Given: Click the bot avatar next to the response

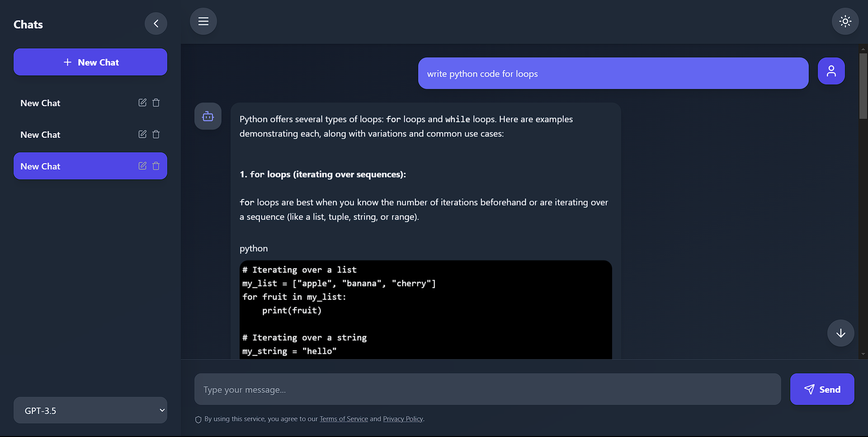Looking at the screenshot, I should point(208,116).
